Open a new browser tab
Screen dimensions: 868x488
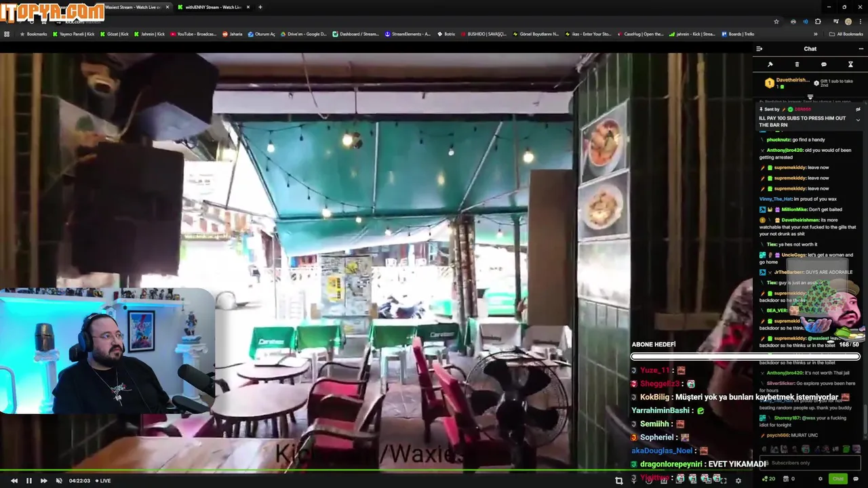[260, 7]
